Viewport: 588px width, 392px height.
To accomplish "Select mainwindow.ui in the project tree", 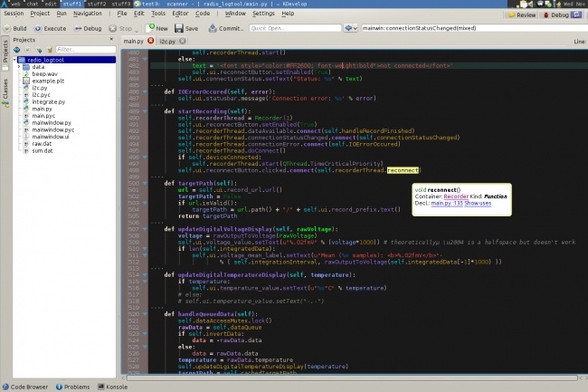I will click(51, 137).
